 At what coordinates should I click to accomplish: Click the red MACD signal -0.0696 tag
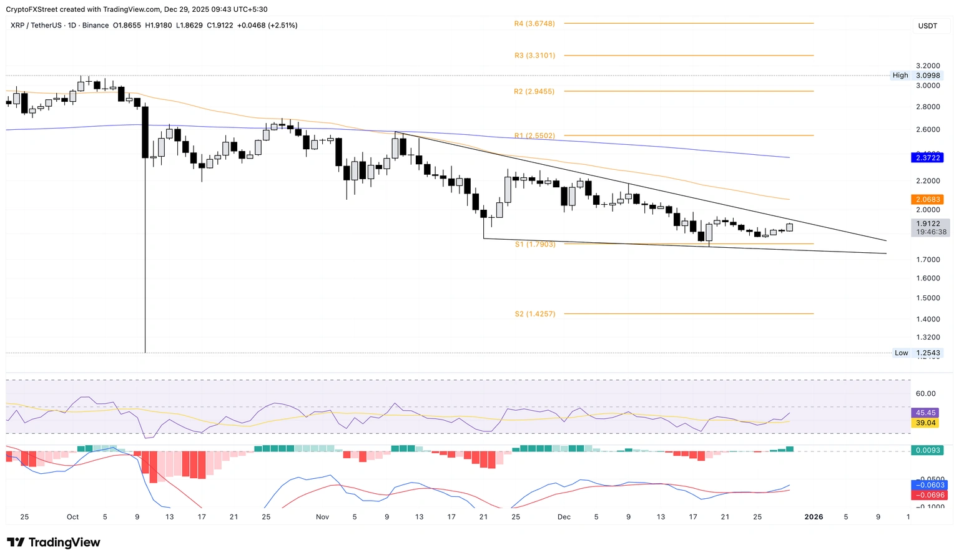pyautogui.click(x=929, y=495)
